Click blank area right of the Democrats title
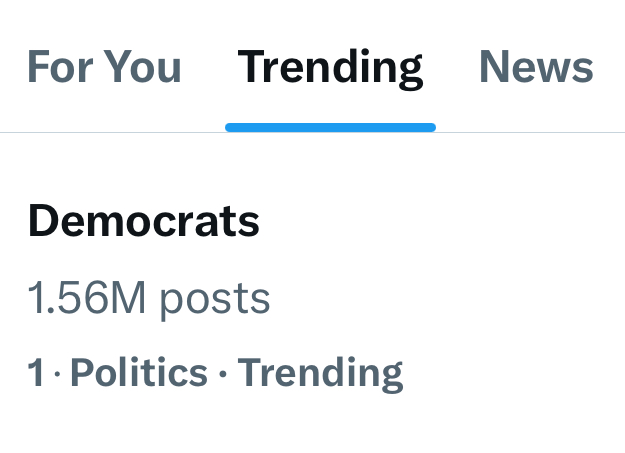The width and height of the screenshot is (625, 453). point(438,221)
